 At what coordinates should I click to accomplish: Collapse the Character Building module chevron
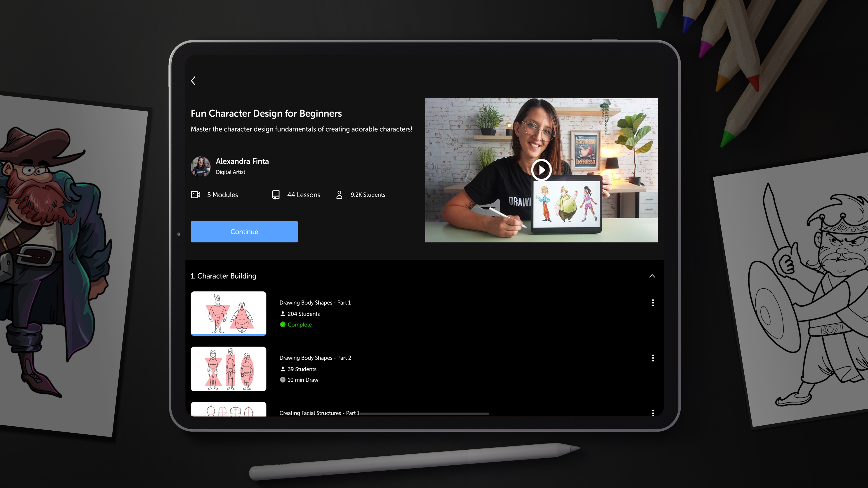[x=652, y=276]
